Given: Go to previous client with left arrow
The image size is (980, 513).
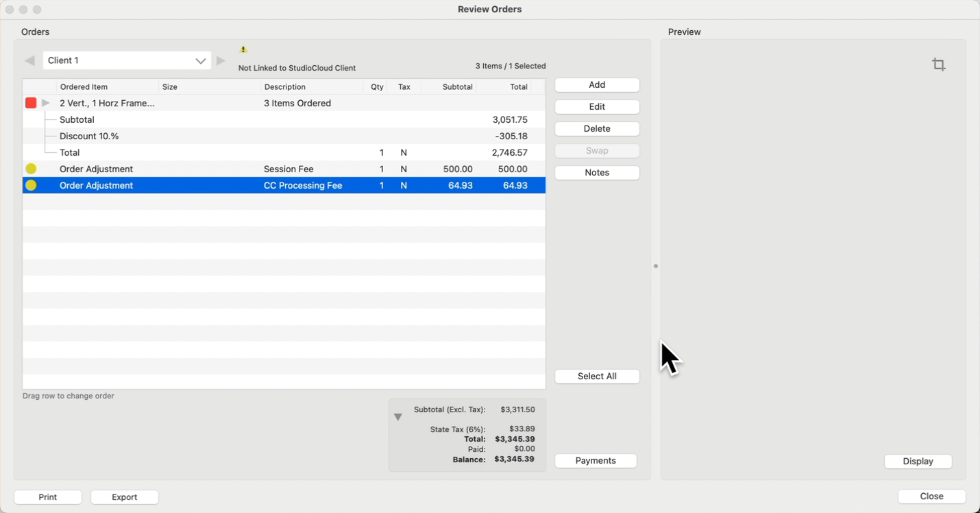Looking at the screenshot, I should click(29, 60).
